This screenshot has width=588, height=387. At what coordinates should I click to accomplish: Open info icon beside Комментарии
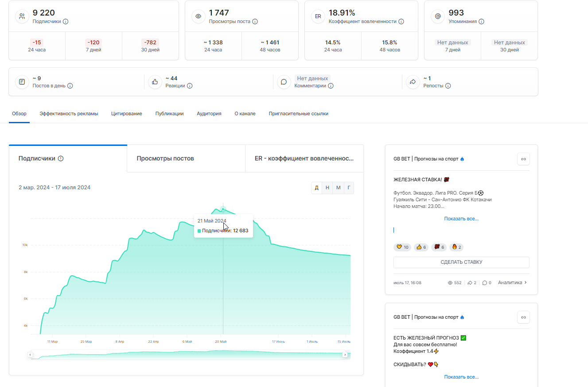331,86
